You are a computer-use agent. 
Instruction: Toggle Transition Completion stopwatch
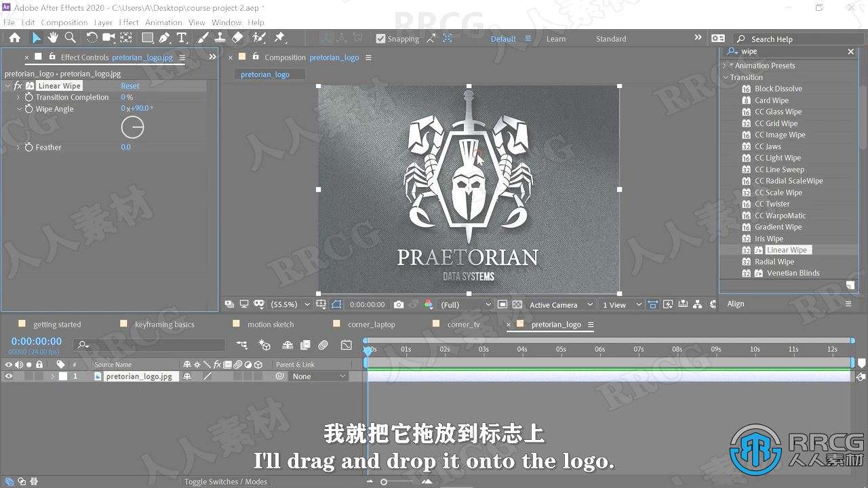pyautogui.click(x=28, y=98)
